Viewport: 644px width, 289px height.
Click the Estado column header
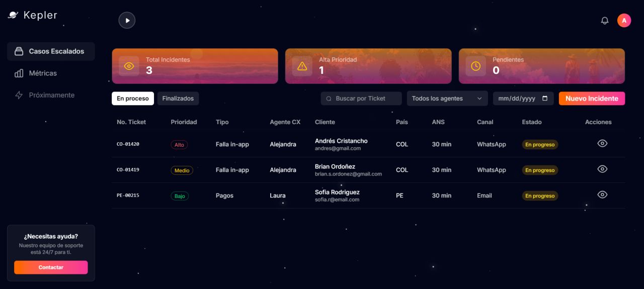532,122
